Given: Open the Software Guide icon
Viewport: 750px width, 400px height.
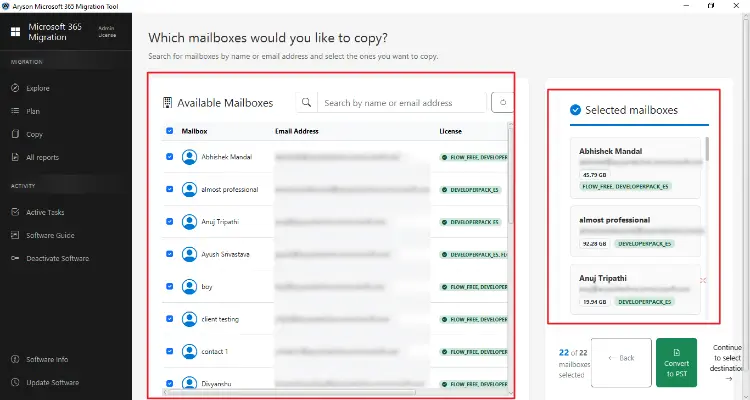Looking at the screenshot, I should (15, 235).
